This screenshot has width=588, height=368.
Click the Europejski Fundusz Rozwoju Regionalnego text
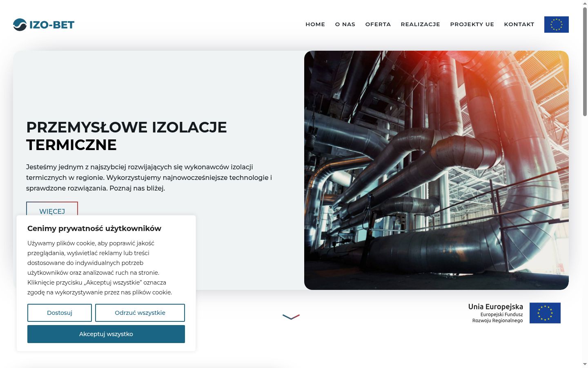point(497,318)
